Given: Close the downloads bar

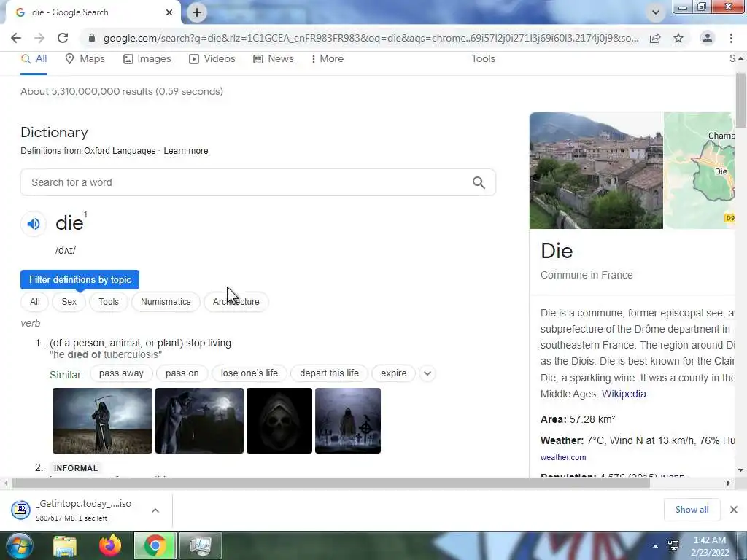Looking at the screenshot, I should pos(734,510).
